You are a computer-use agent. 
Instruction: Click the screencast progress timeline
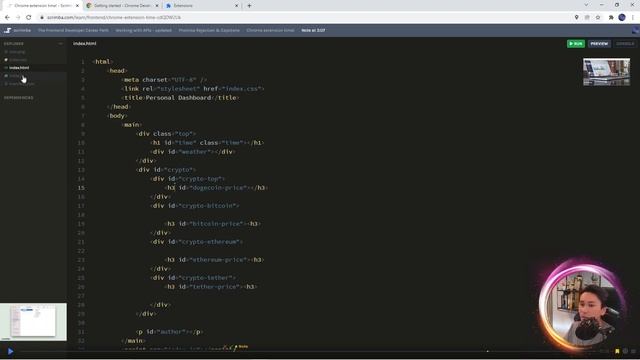tap(310, 351)
